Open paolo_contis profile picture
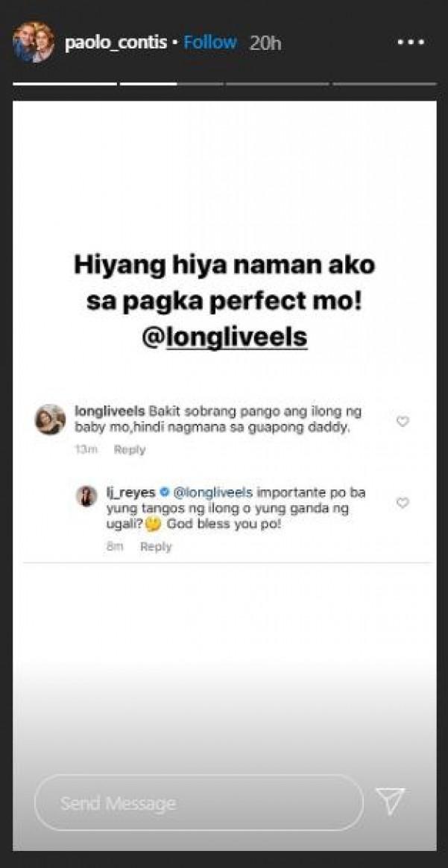This screenshot has width=448, height=868. click(34, 42)
